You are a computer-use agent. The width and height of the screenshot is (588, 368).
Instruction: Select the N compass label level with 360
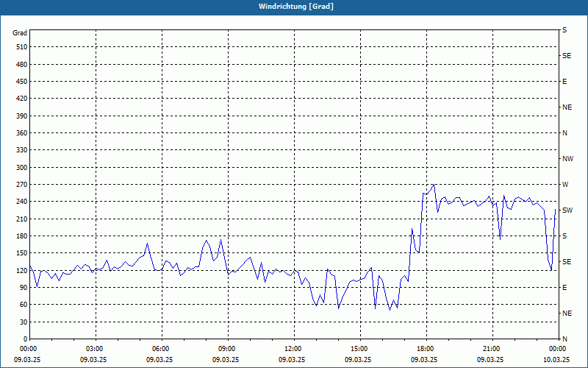pos(564,133)
